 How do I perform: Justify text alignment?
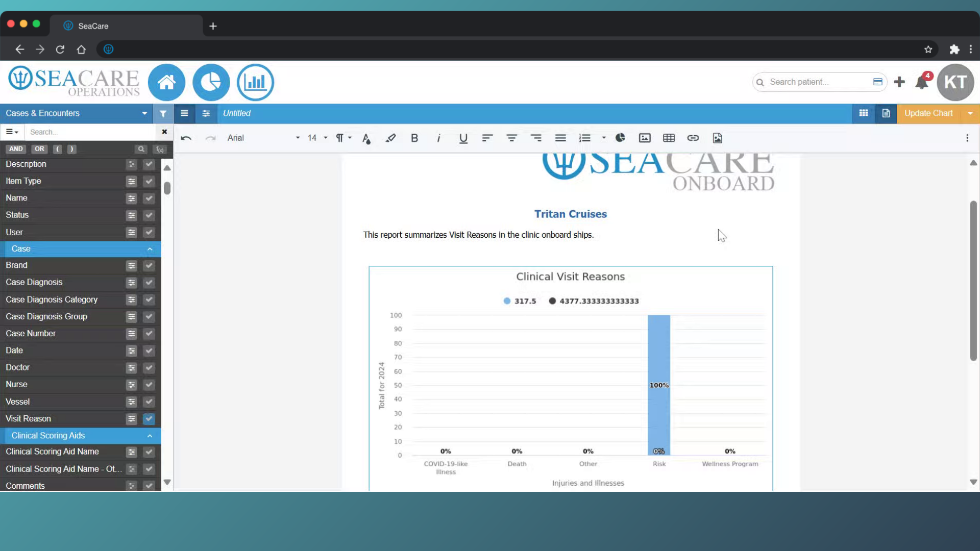pyautogui.click(x=560, y=138)
